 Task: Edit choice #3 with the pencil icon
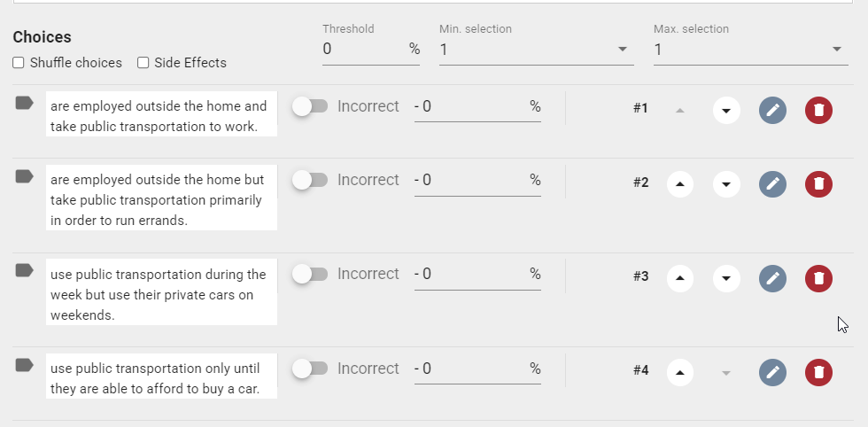(x=772, y=278)
